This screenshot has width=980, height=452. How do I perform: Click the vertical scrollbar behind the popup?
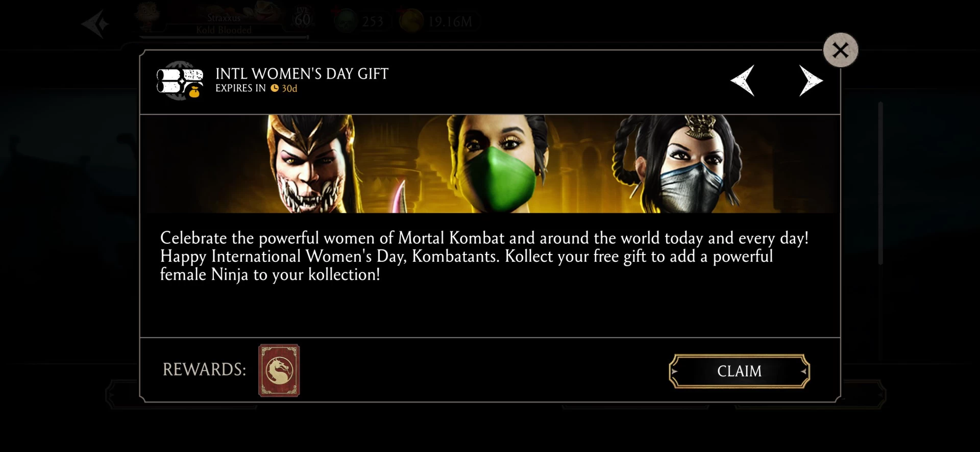[x=880, y=183]
